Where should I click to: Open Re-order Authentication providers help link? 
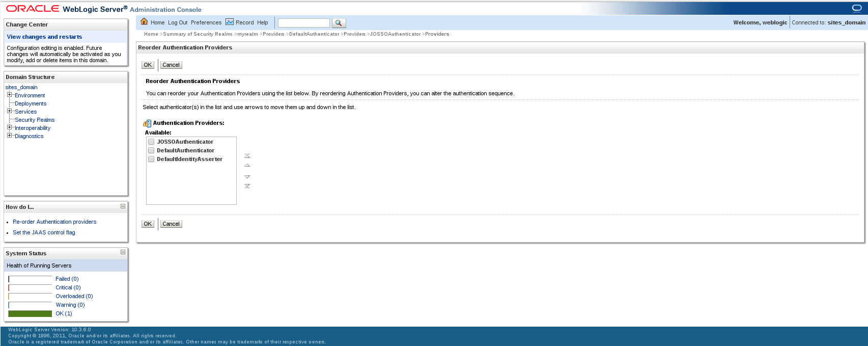pyautogui.click(x=54, y=222)
